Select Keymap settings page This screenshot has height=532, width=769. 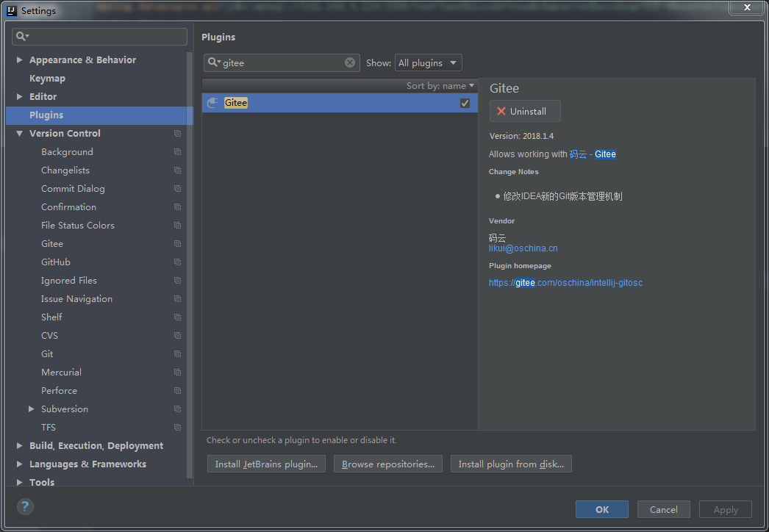[47, 79]
